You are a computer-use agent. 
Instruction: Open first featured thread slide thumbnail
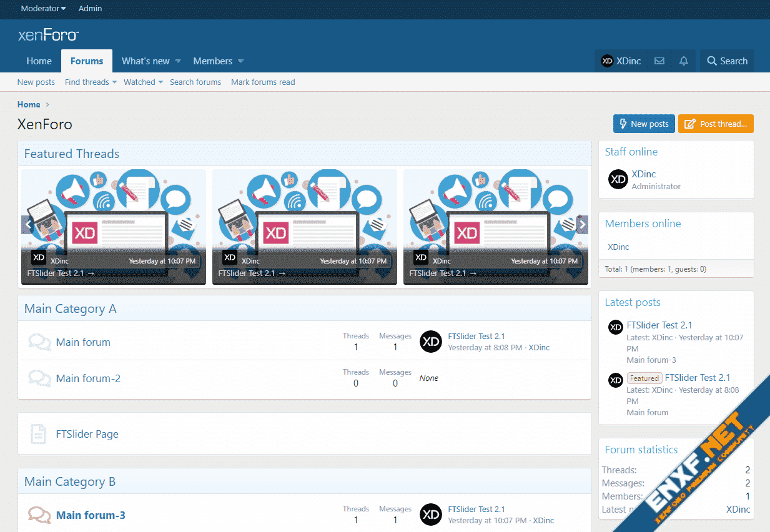coord(114,227)
